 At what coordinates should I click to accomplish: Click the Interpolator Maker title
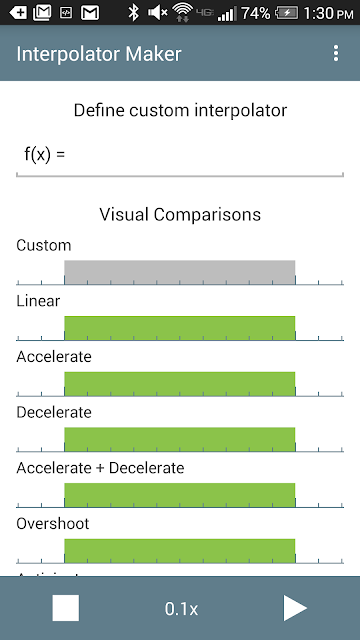coord(99,54)
